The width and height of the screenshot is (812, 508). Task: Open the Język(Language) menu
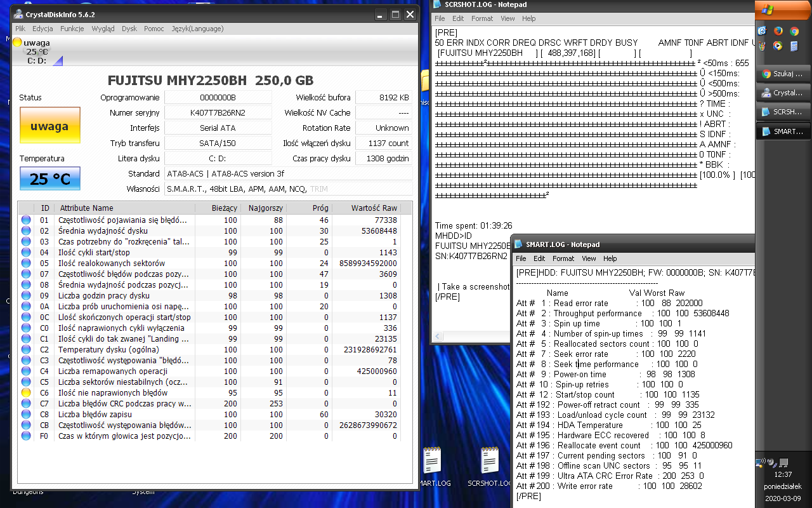tap(197, 29)
